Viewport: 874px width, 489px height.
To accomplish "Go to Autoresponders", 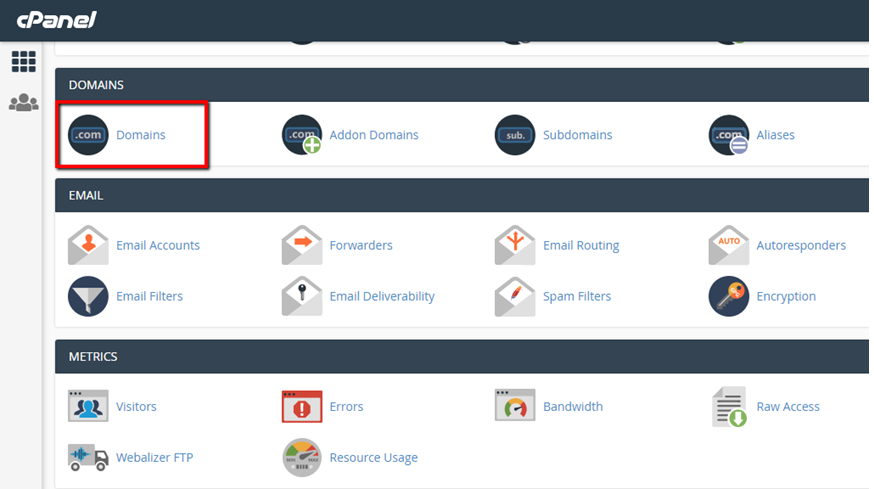I will pos(801,245).
